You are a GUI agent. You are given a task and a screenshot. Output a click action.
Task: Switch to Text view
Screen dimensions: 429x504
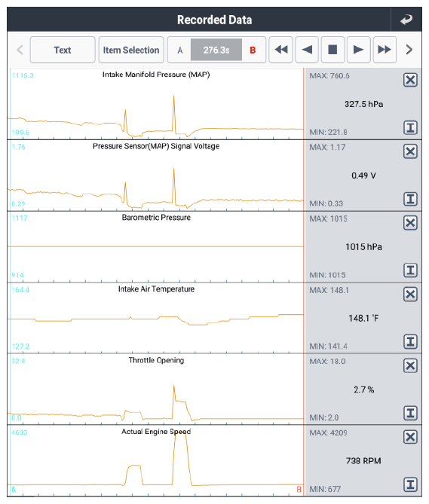(63, 50)
